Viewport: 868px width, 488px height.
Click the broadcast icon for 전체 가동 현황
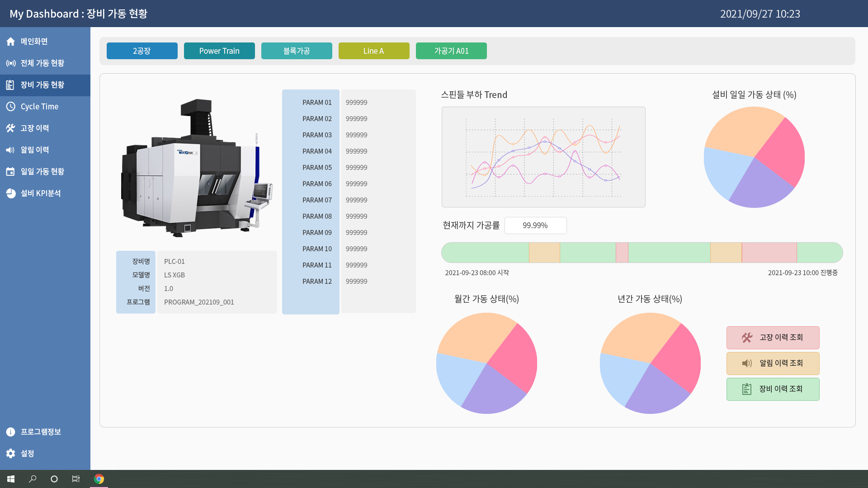point(11,63)
